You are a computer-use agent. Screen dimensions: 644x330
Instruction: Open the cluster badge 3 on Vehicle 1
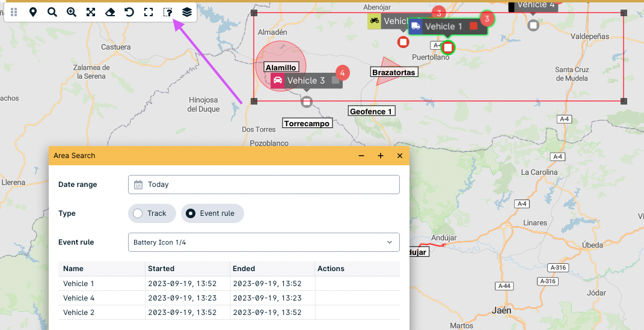(x=487, y=19)
